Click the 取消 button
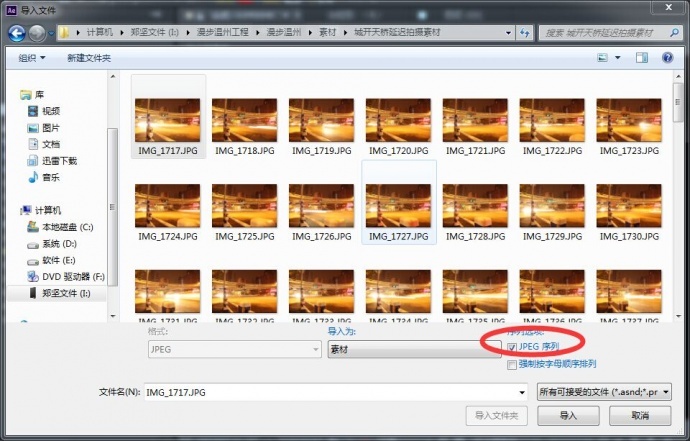This screenshot has height=441, width=690. pos(640,416)
